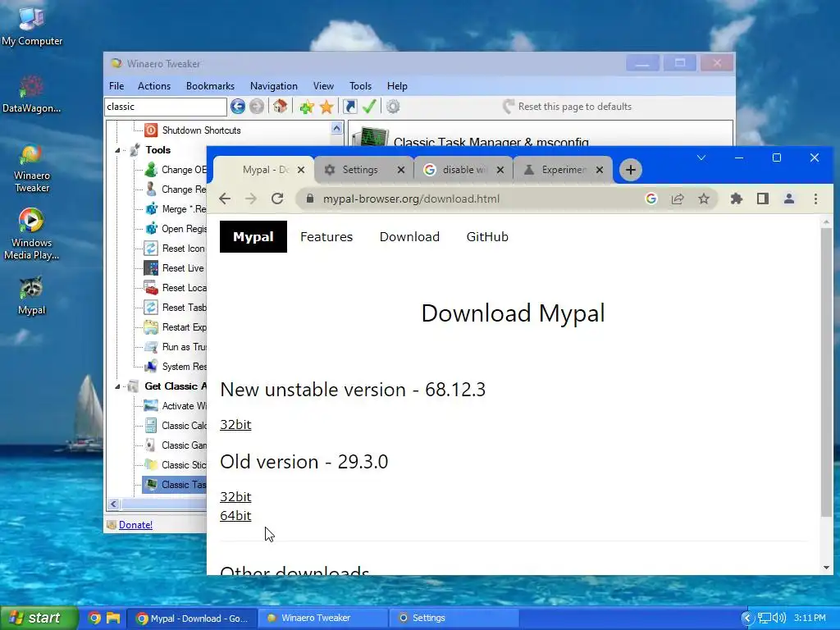Open the Navigation menu

273,85
